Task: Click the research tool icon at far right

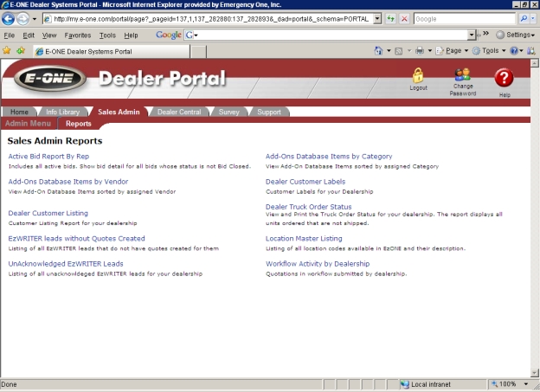Action: 531,51
